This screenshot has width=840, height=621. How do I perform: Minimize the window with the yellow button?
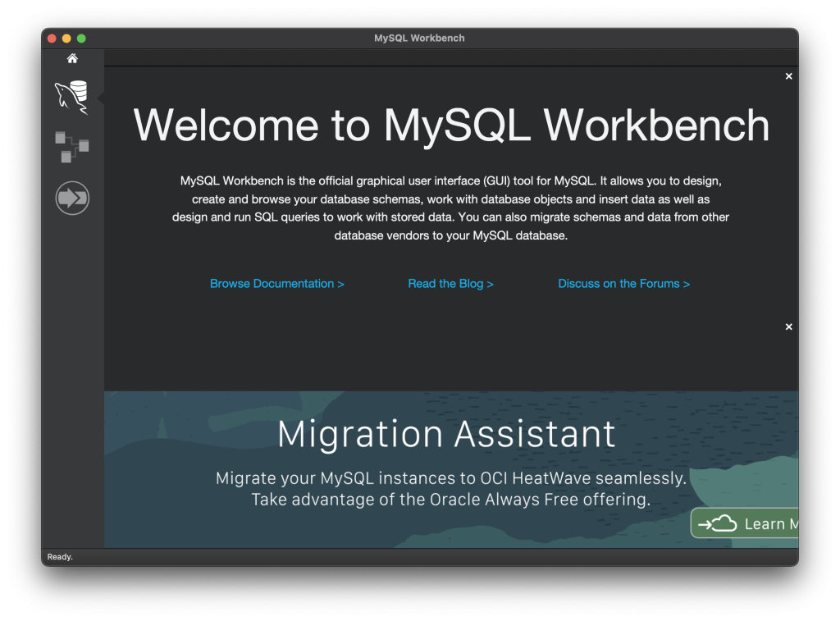click(x=66, y=38)
